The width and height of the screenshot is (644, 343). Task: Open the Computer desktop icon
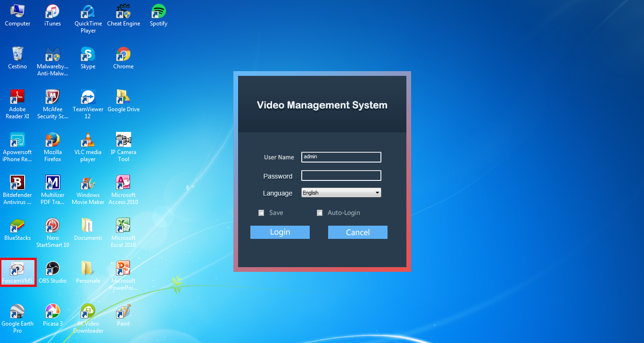17,16
